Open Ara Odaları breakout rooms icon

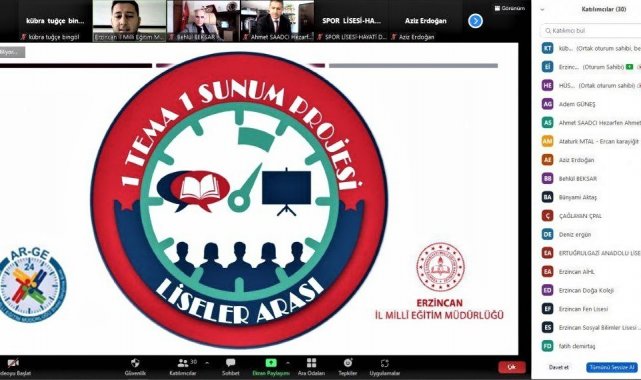[312, 363]
